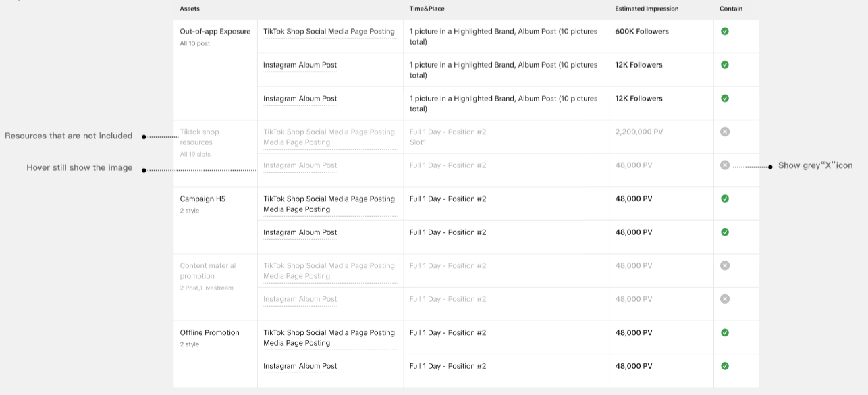The width and height of the screenshot is (868, 395).
Task: Click the Assets column header
Action: pos(190,9)
